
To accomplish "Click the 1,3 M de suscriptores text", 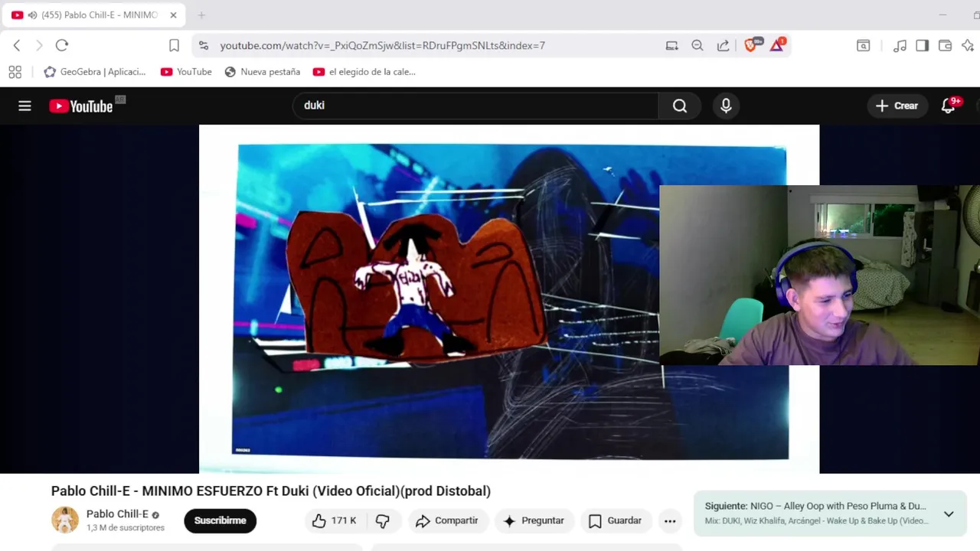I will 126,528.
